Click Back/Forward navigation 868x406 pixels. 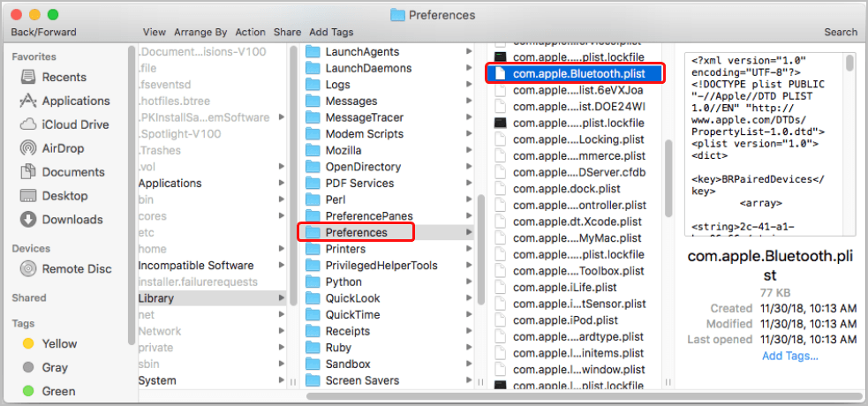[44, 32]
